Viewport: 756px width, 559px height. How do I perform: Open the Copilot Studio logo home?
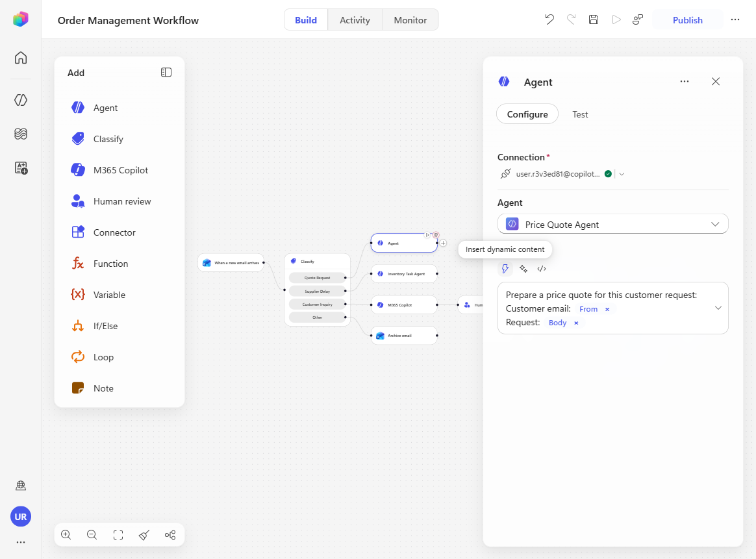(20, 19)
